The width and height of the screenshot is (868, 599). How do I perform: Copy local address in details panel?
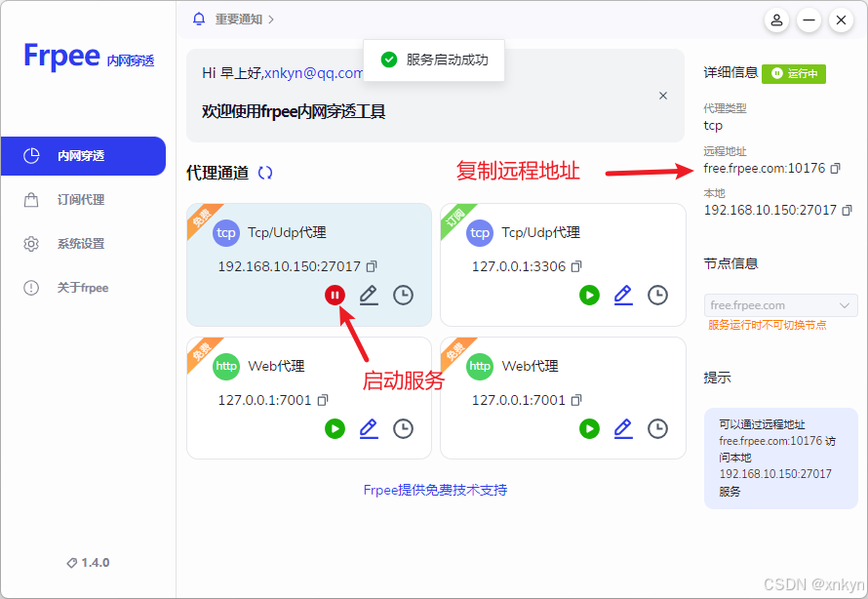pos(847,211)
